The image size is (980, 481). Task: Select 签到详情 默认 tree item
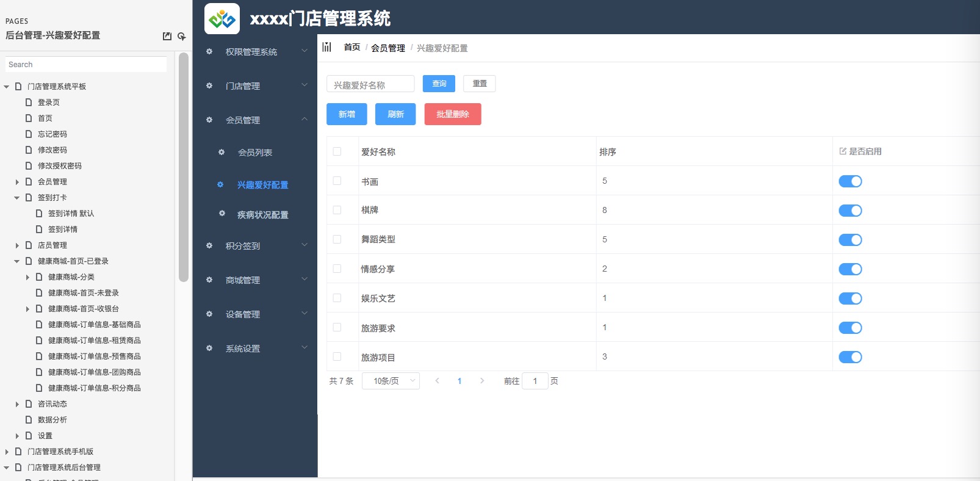pyautogui.click(x=71, y=214)
